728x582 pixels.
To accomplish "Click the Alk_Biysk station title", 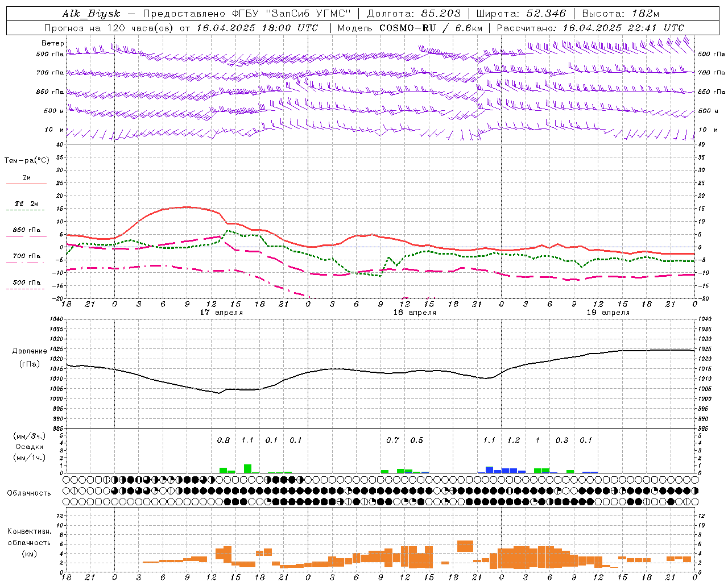I will click(91, 14).
